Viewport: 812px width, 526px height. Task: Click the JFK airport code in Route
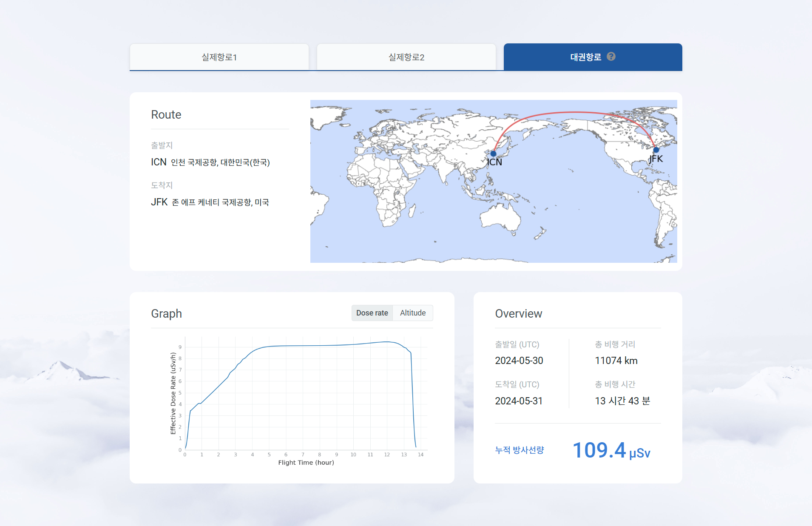(x=159, y=202)
